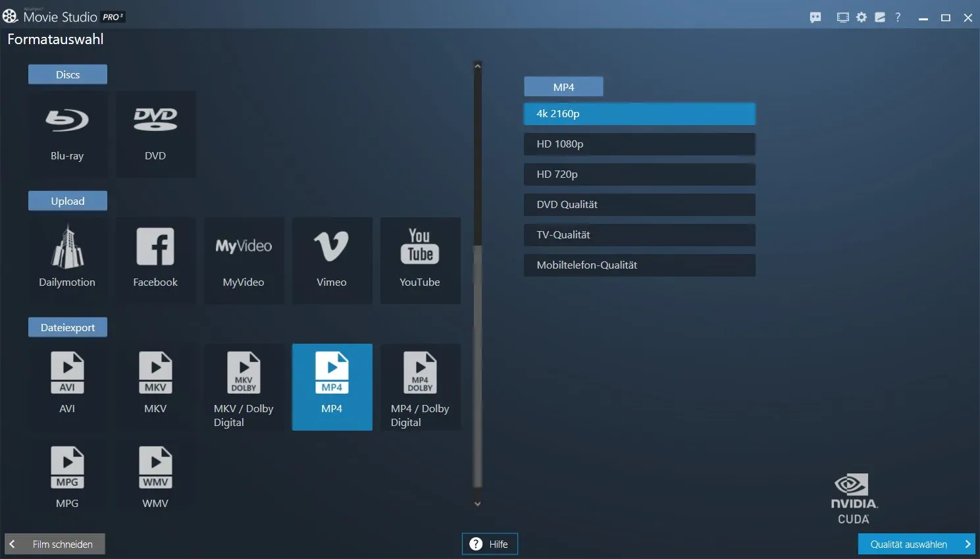Click the screen display icon in title bar
The height and width of the screenshot is (559, 980).
click(x=842, y=18)
